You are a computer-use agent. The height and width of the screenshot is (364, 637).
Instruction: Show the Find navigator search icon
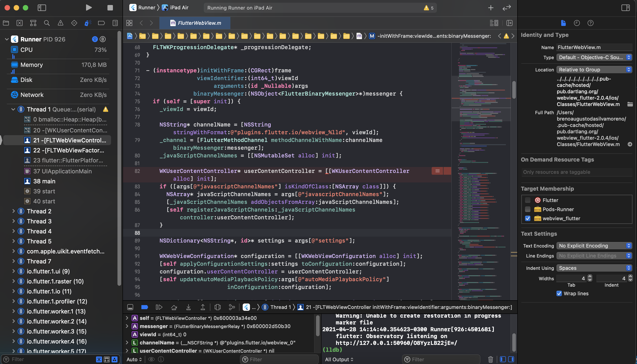[x=47, y=23]
